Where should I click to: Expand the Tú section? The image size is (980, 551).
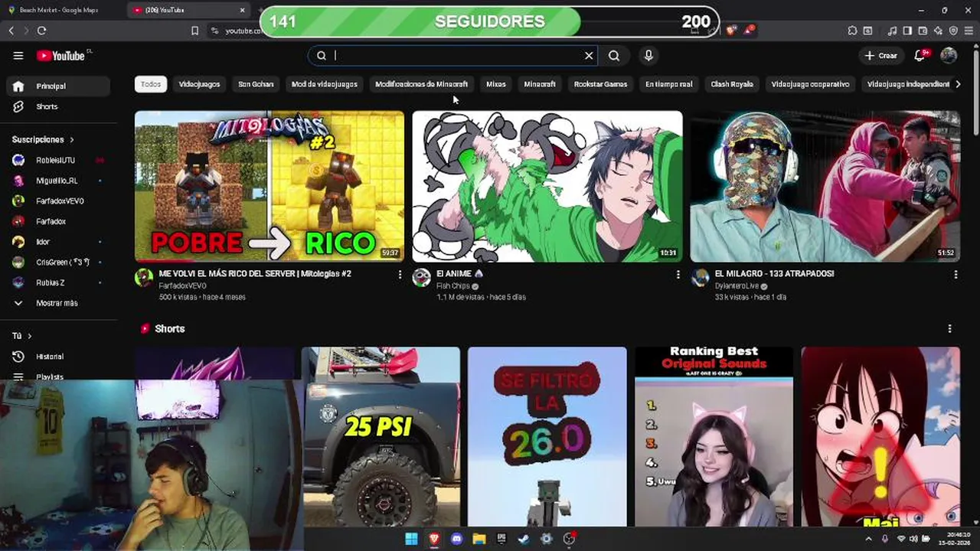tap(21, 336)
